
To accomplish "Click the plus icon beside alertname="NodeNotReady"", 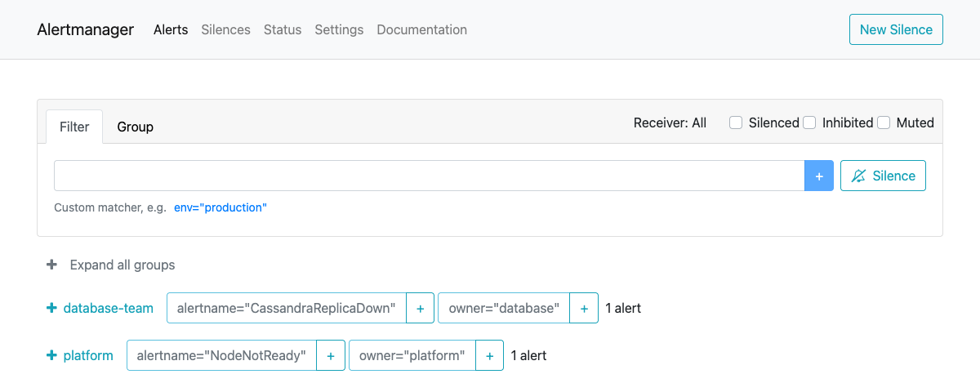I will [x=331, y=356].
